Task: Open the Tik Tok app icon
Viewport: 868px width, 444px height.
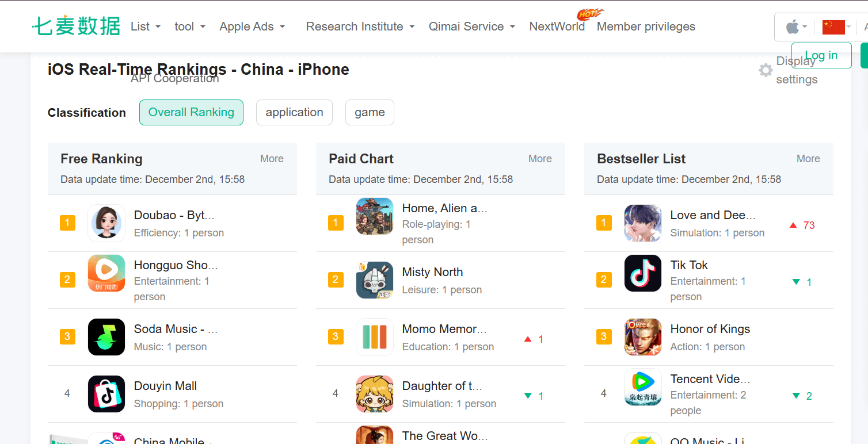Action: click(x=643, y=273)
